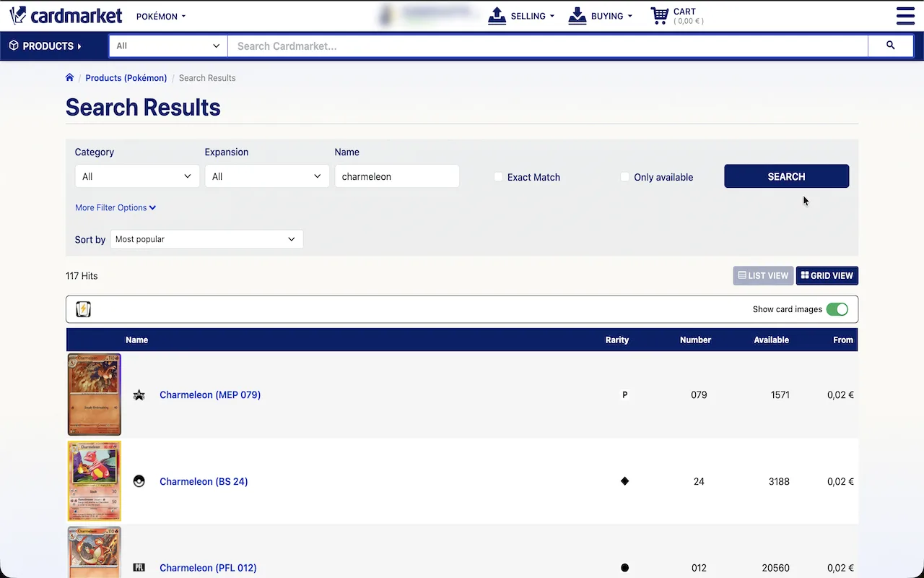
Task: Open the Charmeleon (BS 24) link
Action: tap(204, 481)
